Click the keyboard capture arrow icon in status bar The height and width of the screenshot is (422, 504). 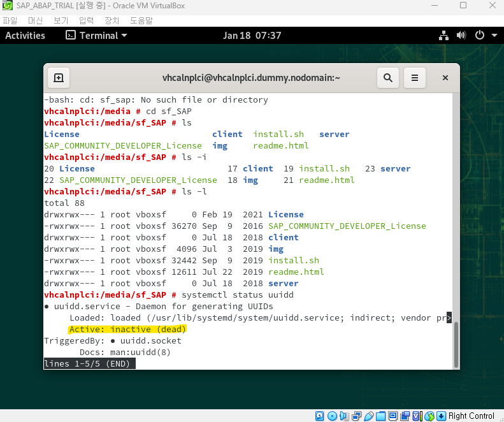tap(442, 416)
